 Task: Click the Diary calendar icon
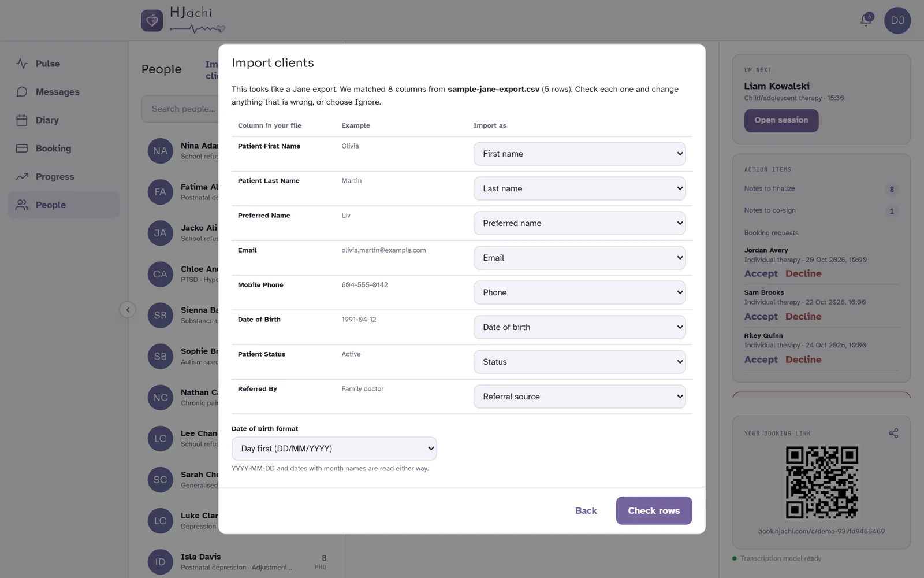[x=22, y=120]
